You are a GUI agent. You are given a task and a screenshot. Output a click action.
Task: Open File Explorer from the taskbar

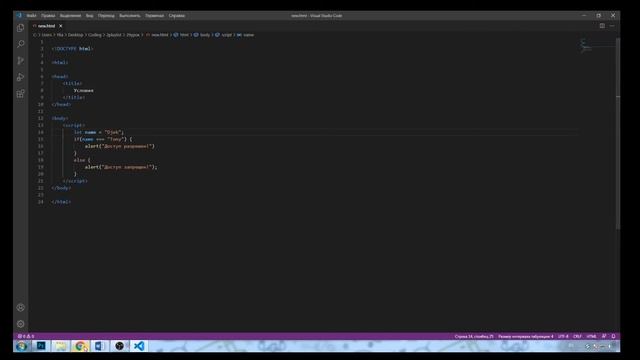[x=61, y=346]
